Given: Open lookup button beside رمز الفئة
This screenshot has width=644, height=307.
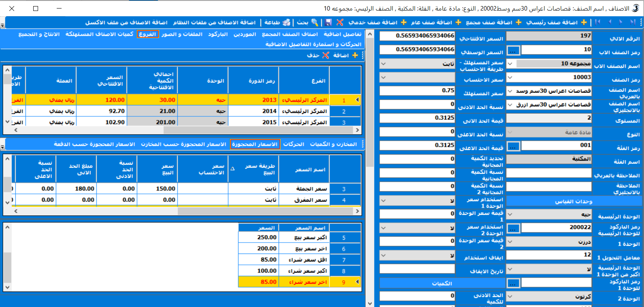Looking at the screenshot, I should coord(513,146).
